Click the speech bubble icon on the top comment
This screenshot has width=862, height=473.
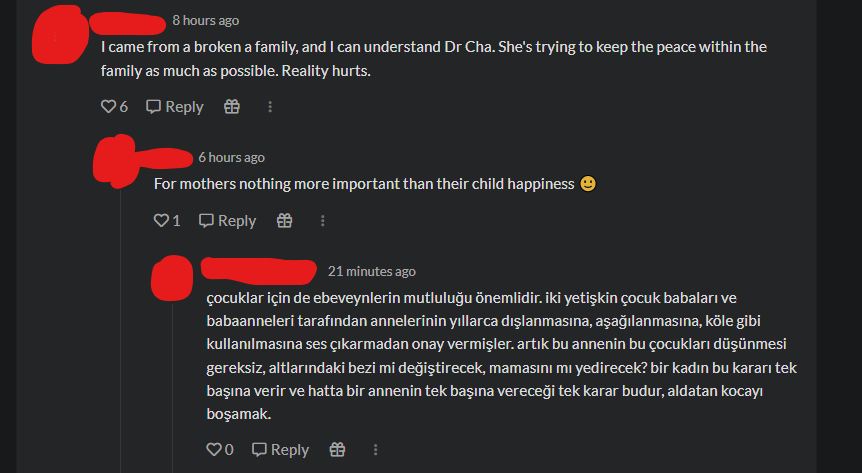point(153,107)
